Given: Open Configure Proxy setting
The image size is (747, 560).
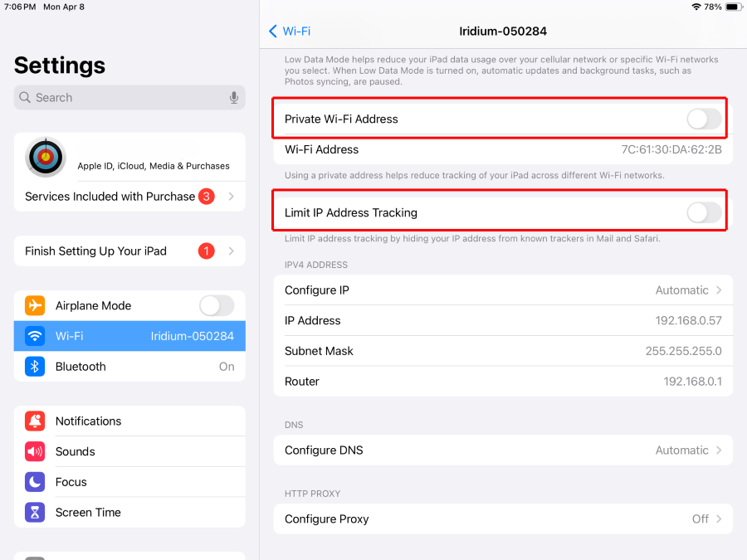Looking at the screenshot, I should click(x=503, y=519).
